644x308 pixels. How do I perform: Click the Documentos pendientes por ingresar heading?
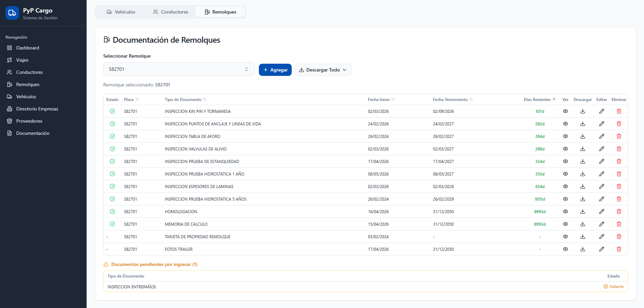154,264
